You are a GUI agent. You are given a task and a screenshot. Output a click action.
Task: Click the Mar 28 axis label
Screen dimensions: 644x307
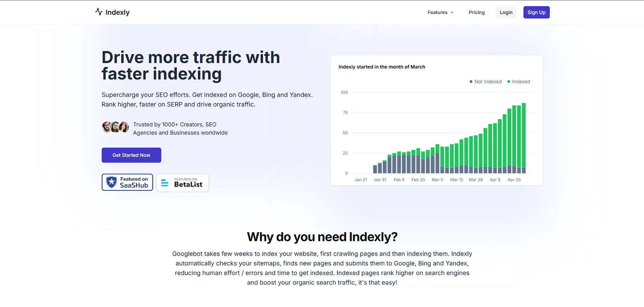(x=476, y=180)
